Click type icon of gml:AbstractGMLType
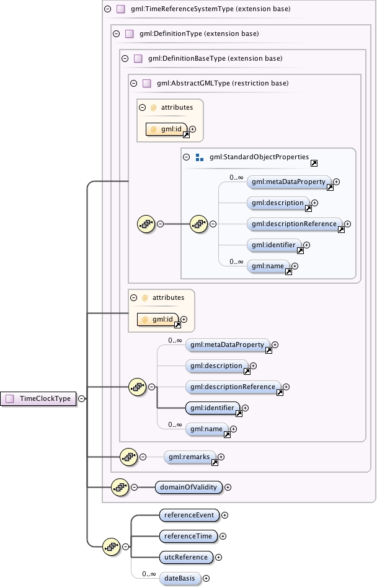 tap(147, 83)
